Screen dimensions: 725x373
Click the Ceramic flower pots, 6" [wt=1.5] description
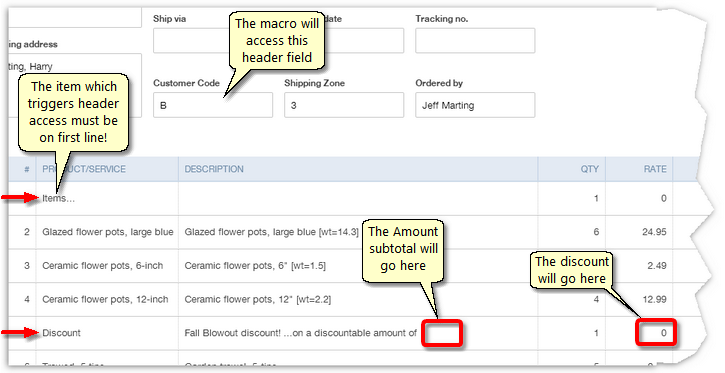point(255,266)
